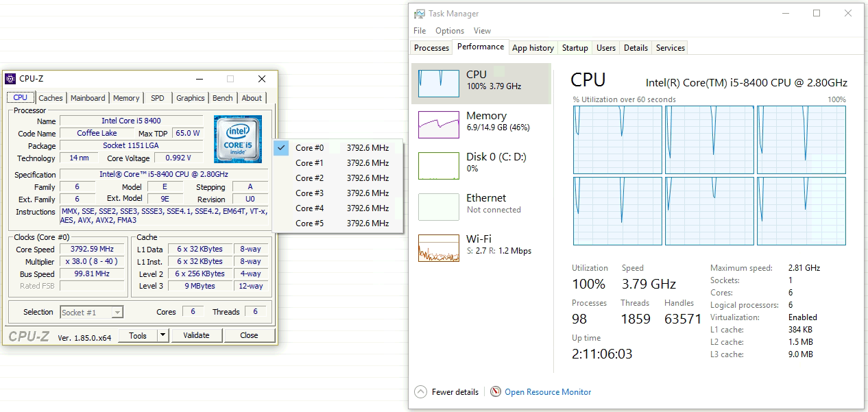Select the CPU mini graph in the sidebar
The width and height of the screenshot is (868, 412).
pyautogui.click(x=439, y=84)
